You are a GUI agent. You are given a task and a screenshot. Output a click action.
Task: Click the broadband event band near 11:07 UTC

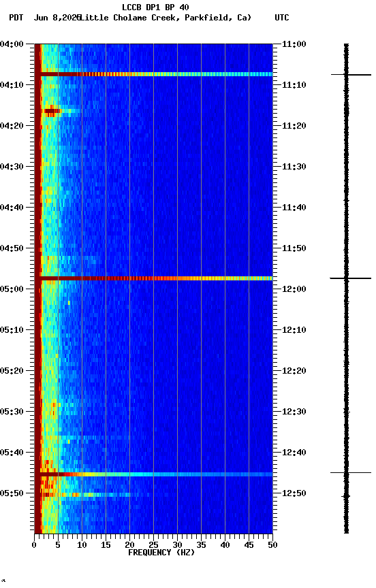[x=153, y=74]
